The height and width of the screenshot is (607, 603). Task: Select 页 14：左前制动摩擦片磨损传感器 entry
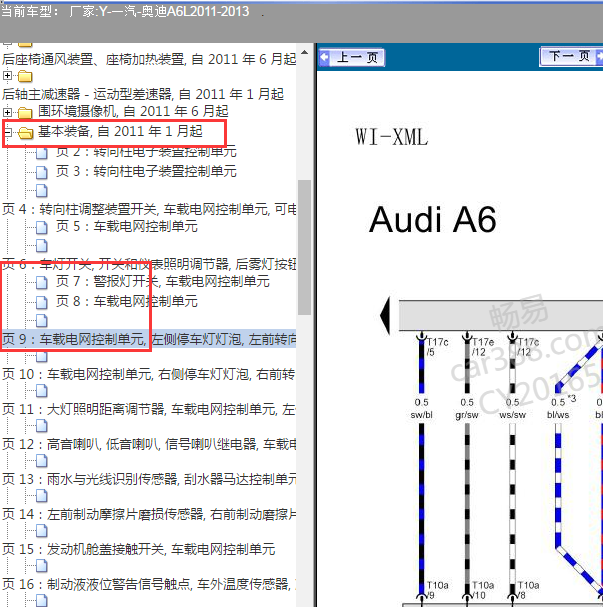[x=149, y=514]
